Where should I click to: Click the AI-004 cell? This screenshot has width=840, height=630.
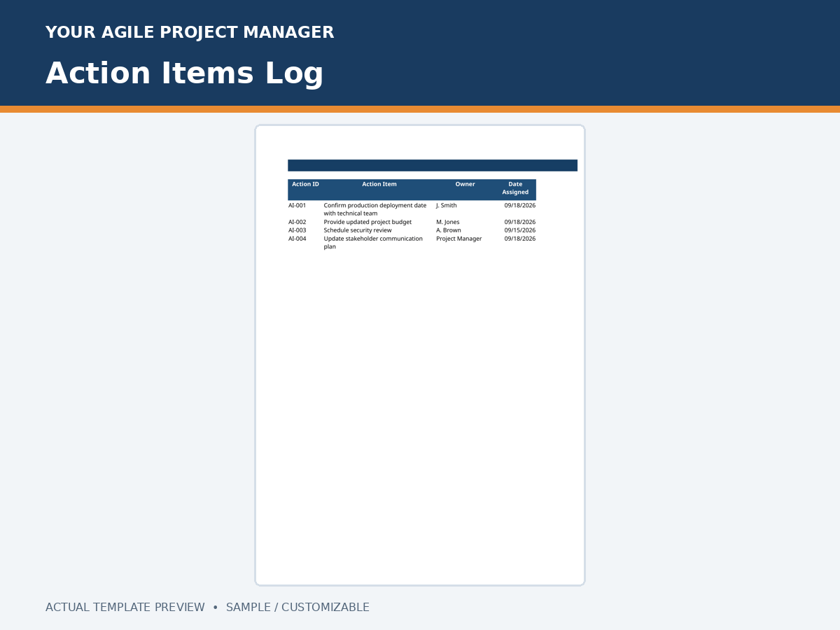(297, 239)
